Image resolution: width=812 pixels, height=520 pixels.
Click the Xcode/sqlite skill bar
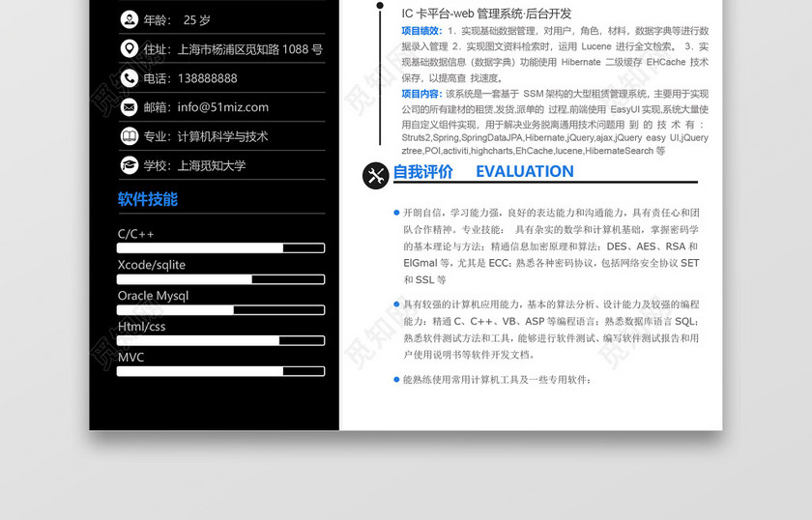(x=220, y=279)
